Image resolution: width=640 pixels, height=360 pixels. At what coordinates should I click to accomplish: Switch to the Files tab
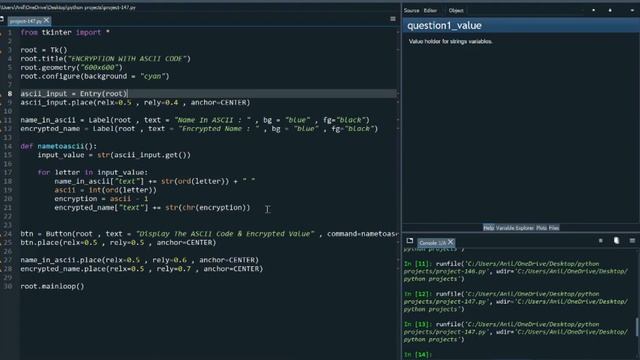[x=554, y=228]
